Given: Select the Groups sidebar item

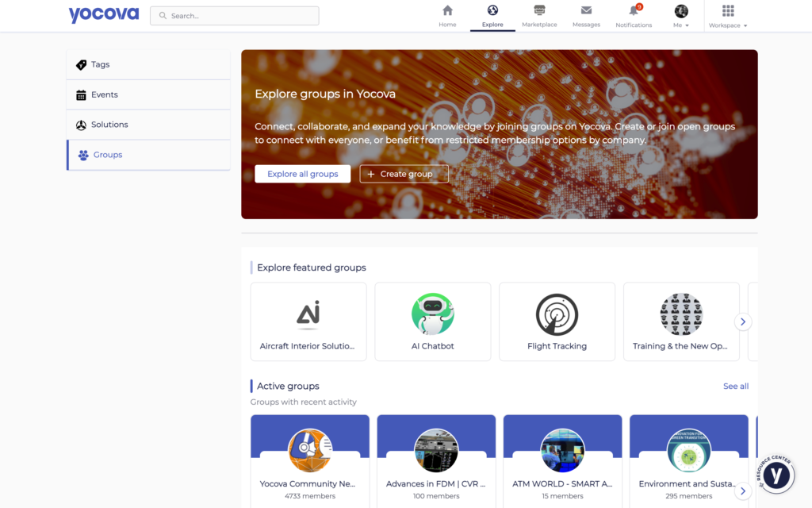Looking at the screenshot, I should [x=148, y=155].
